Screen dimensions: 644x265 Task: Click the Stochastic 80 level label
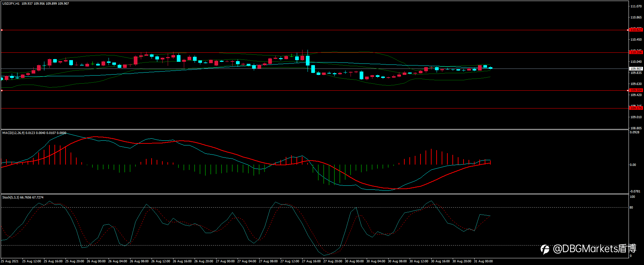(x=631, y=208)
